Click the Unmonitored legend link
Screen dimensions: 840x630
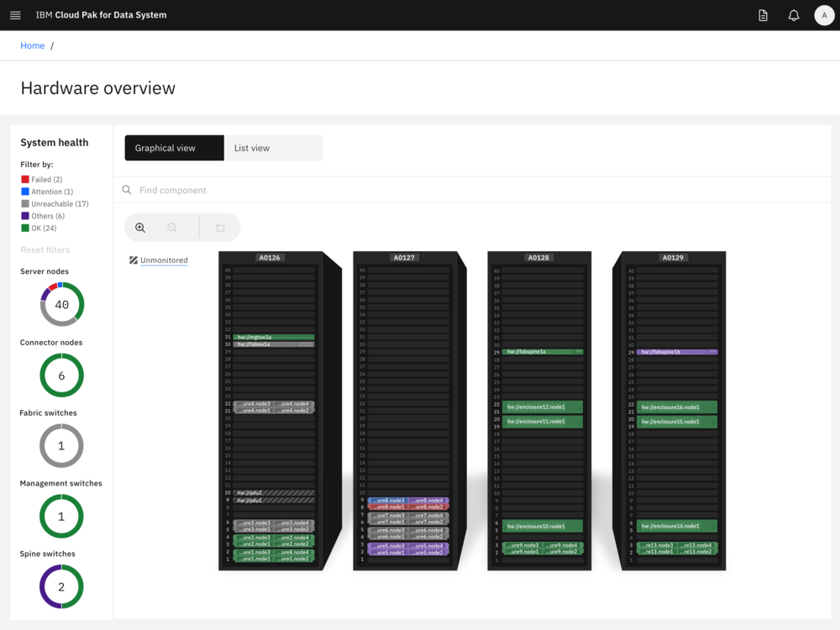click(x=164, y=260)
